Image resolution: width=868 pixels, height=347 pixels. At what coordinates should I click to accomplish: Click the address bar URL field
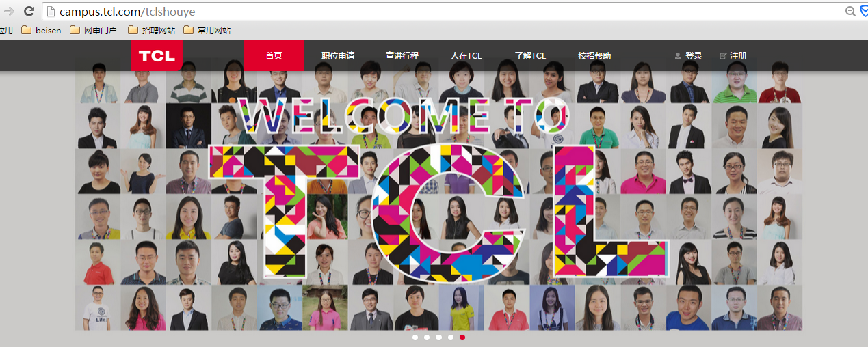[448, 12]
